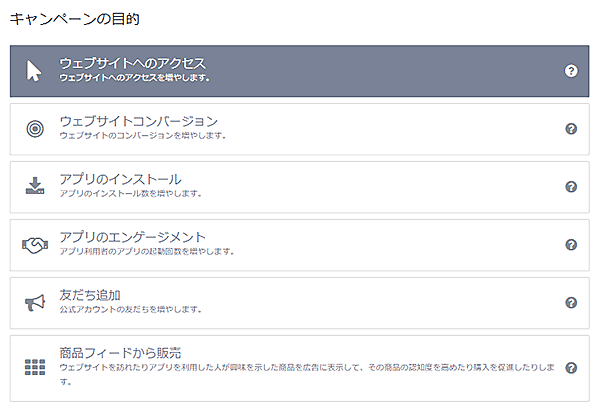The image size is (600, 409).
Task: Click the megaphone icon for 友だち追加
Action: pos(35,302)
